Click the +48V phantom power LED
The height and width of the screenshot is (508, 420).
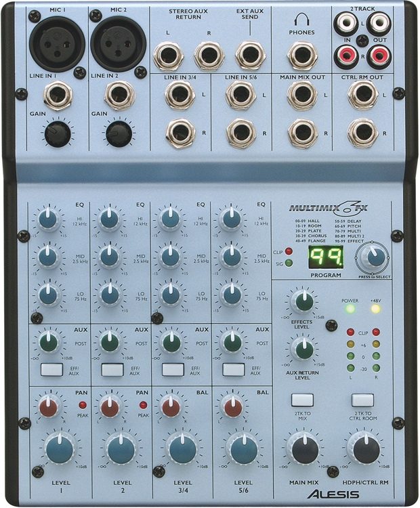(375, 309)
